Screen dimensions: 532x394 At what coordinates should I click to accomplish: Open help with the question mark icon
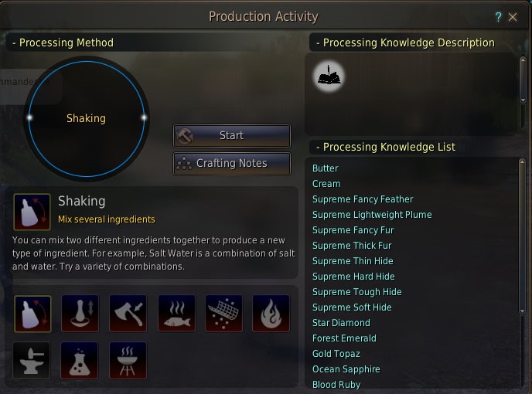coord(498,17)
